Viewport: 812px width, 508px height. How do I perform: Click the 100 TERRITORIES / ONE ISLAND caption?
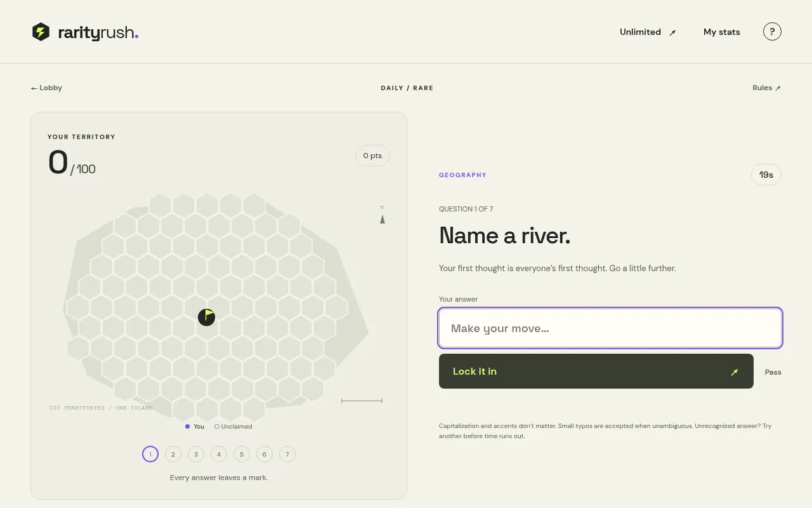click(x=101, y=408)
